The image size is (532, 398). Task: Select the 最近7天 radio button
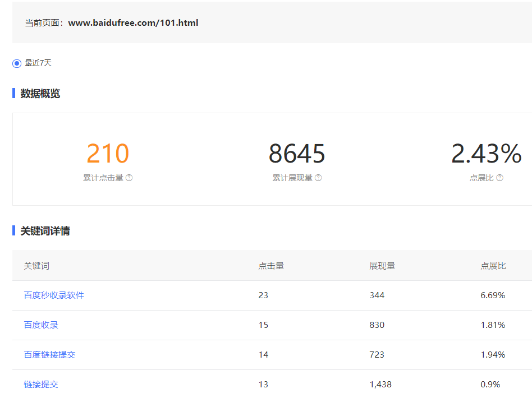point(17,63)
